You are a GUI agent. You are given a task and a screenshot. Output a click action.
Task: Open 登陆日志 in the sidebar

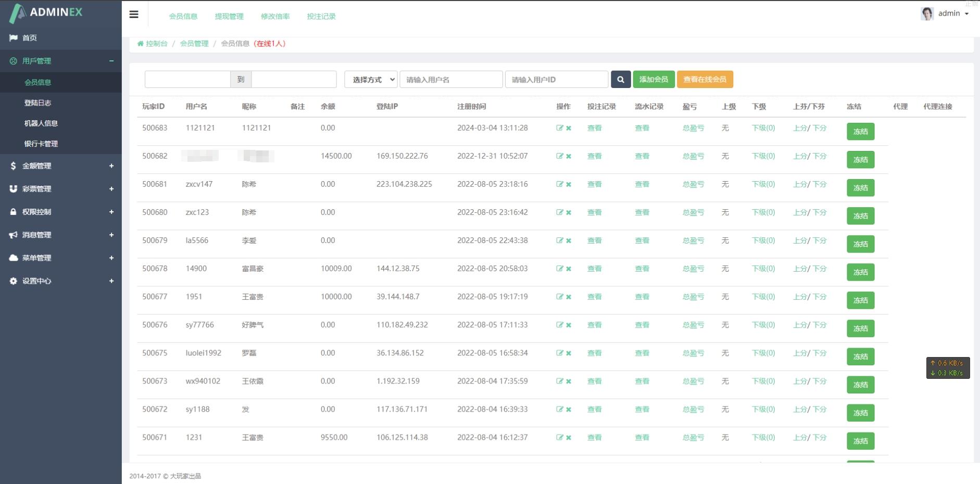click(x=37, y=103)
